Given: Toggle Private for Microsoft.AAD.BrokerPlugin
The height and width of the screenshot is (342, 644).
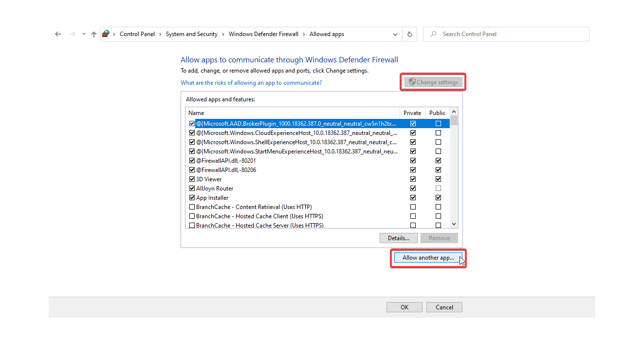Looking at the screenshot, I should [413, 124].
